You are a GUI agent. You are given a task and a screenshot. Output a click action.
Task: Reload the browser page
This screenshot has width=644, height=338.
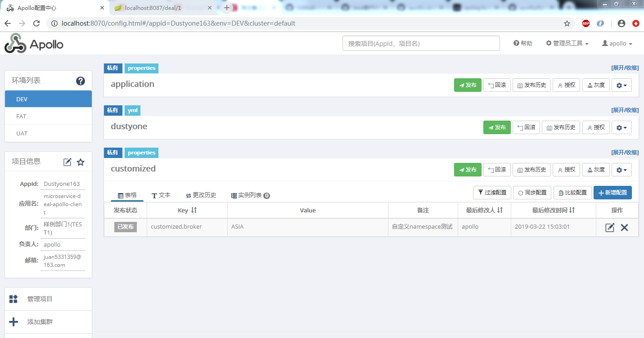click(36, 23)
